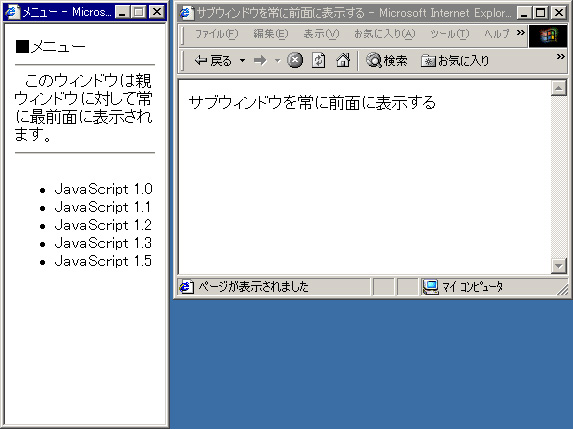Screen dimensions: 573x429
Task: Expand the Forward button history dropdown arrow
Action: click(x=278, y=60)
